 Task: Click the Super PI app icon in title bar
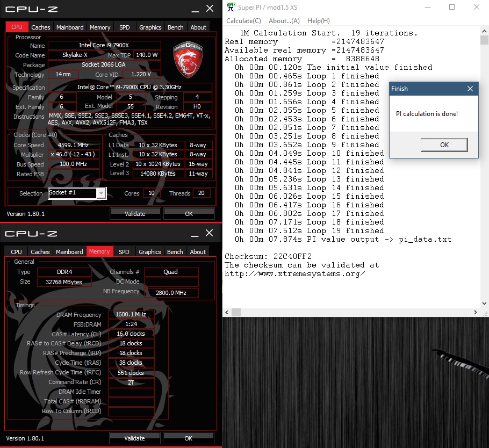(231, 7)
